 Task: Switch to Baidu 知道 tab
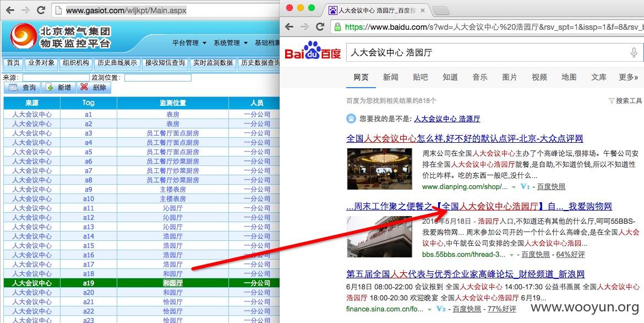(450, 77)
